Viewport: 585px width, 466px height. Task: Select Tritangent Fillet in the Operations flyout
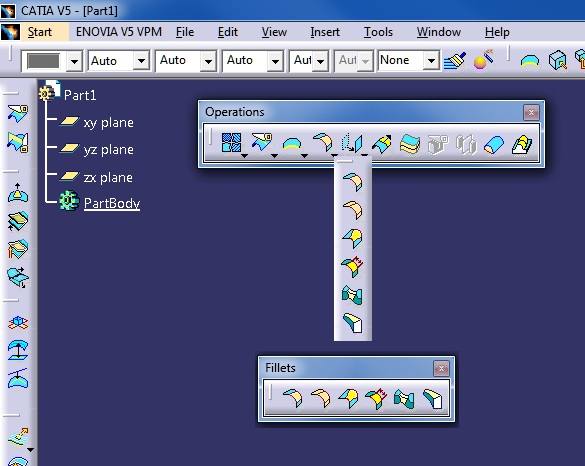(x=353, y=323)
